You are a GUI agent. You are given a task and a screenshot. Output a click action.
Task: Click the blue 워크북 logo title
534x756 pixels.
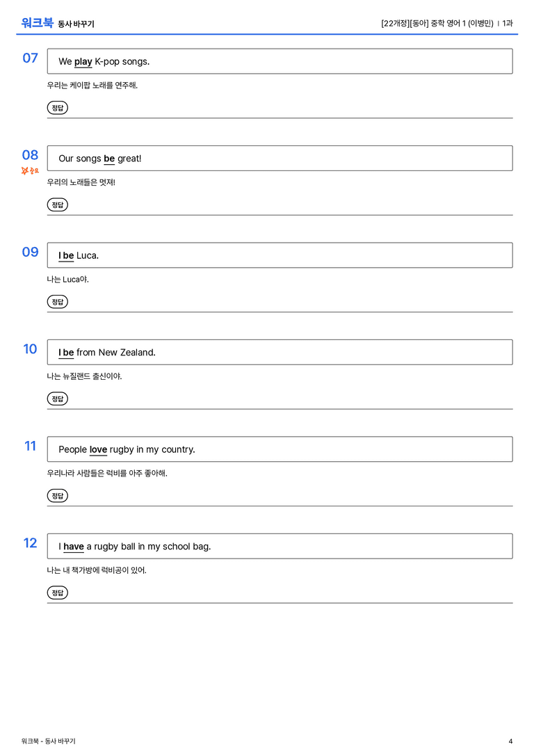pos(37,23)
